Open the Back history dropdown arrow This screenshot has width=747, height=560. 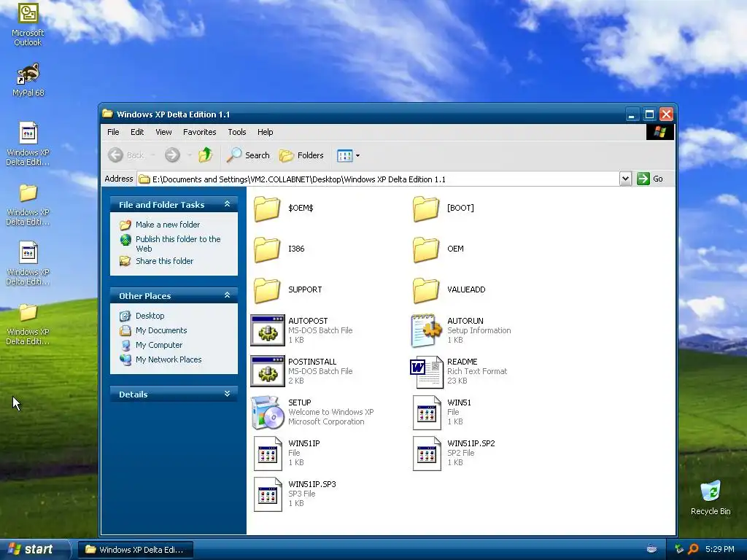(153, 155)
